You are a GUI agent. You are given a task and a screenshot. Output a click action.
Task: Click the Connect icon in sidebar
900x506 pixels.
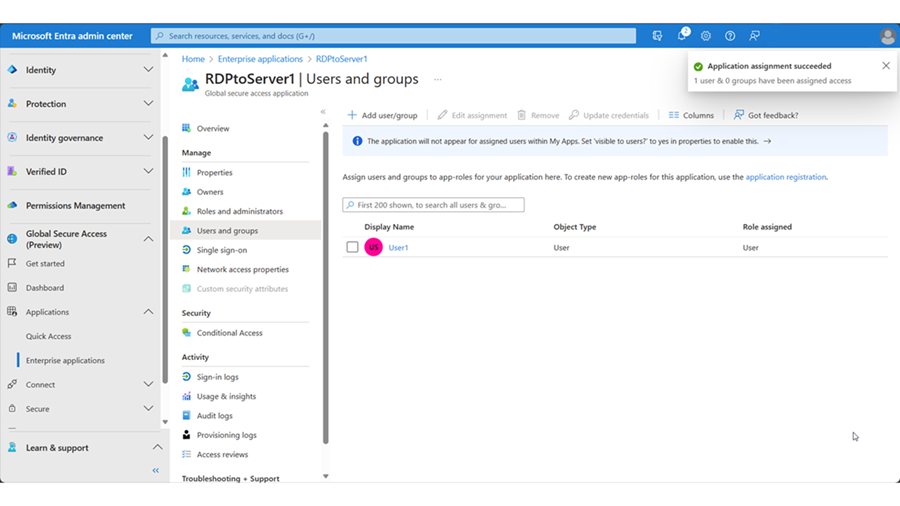[12, 384]
